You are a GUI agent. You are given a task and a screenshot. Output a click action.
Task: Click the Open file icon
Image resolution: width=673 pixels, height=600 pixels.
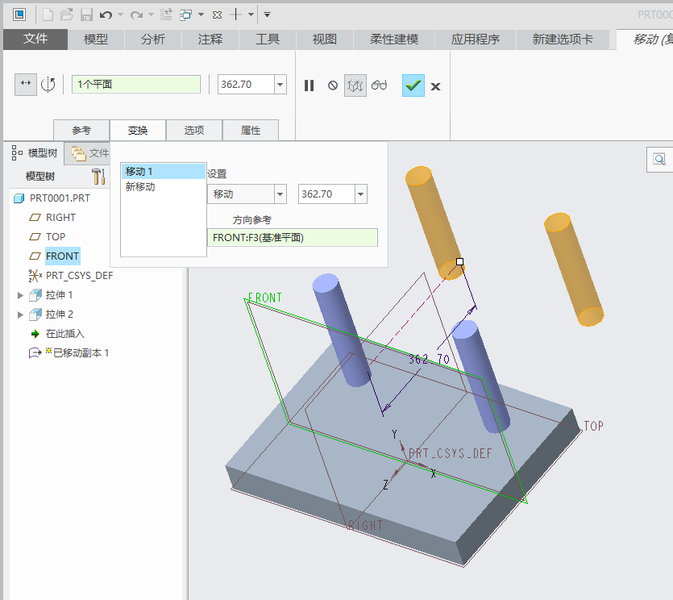pyautogui.click(x=67, y=15)
